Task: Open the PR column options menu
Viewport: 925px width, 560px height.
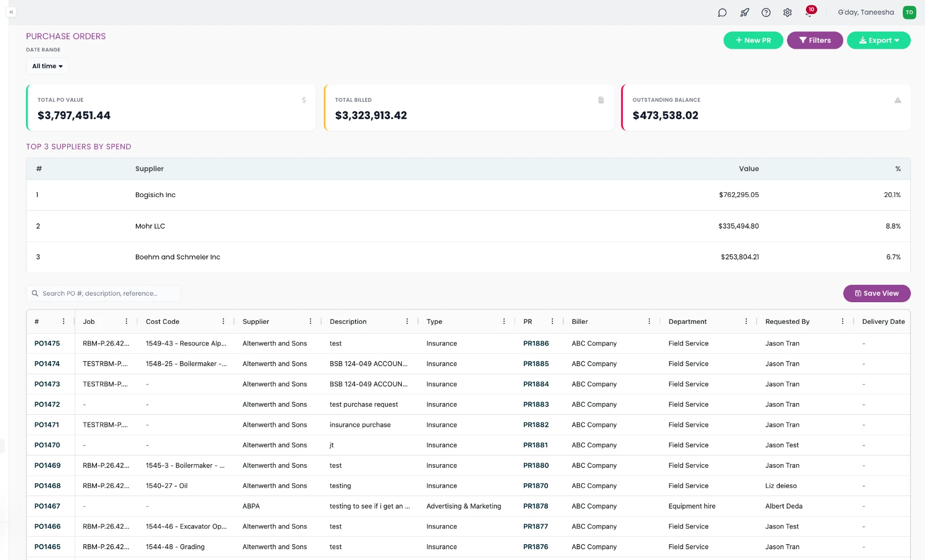Action: [552, 321]
